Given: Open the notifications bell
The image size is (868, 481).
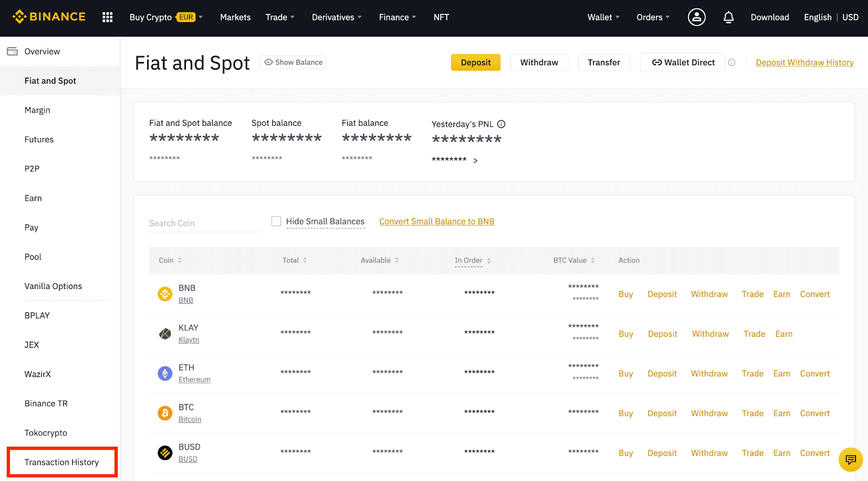Looking at the screenshot, I should [729, 17].
